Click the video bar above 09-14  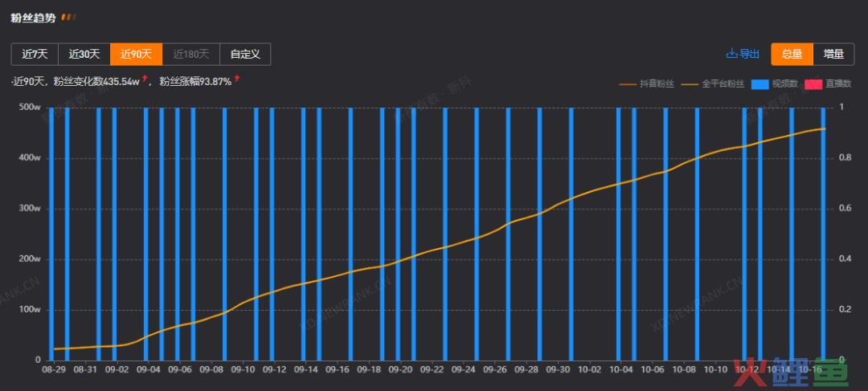click(303, 234)
